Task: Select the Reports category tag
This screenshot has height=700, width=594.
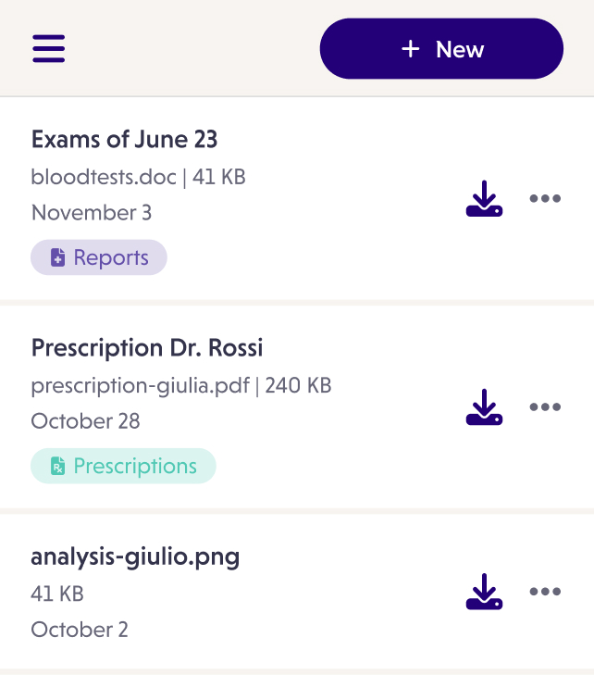Action: (x=99, y=257)
